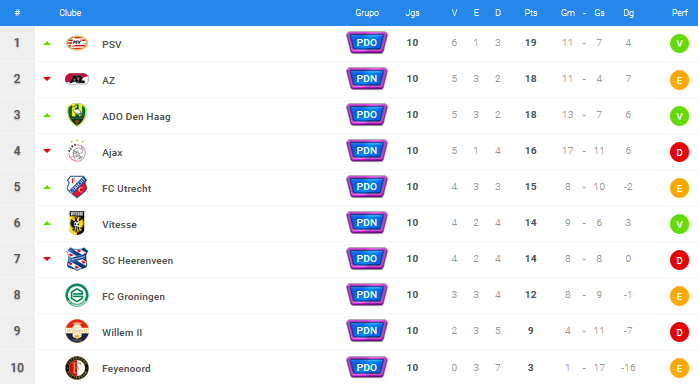Click the FC Groningen green logo
698x385 pixels.
(77, 295)
